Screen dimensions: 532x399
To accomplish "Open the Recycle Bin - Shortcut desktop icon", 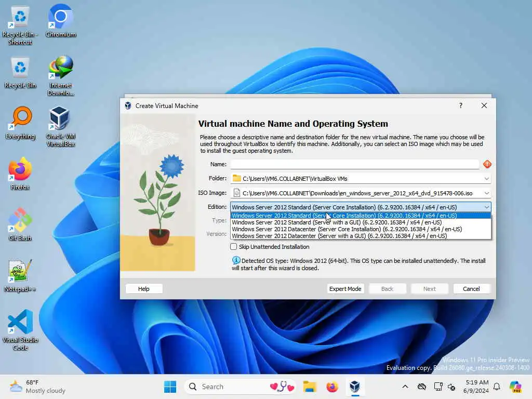I will [x=20, y=25].
